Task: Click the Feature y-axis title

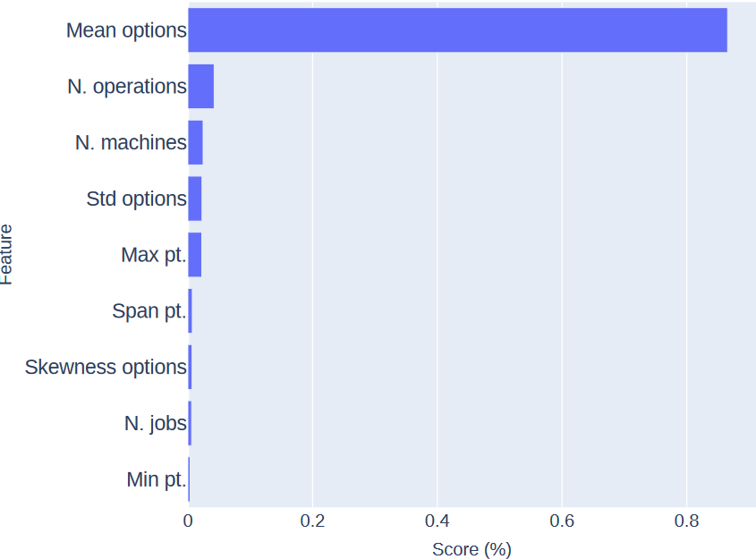Action: tap(5, 254)
